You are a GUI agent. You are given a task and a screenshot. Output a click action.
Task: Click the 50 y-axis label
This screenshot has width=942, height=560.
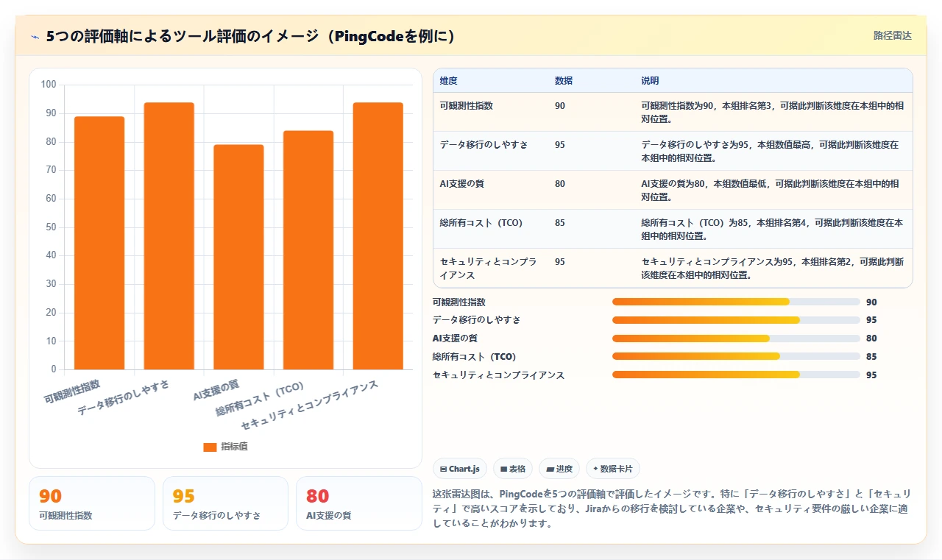(x=51, y=227)
